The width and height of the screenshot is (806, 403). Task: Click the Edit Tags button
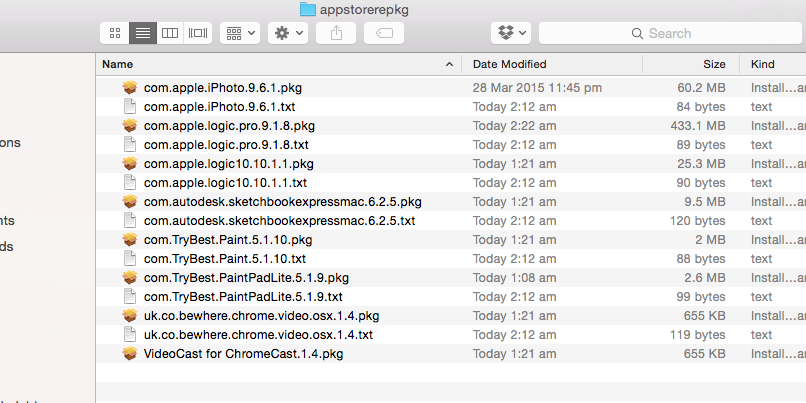click(384, 33)
